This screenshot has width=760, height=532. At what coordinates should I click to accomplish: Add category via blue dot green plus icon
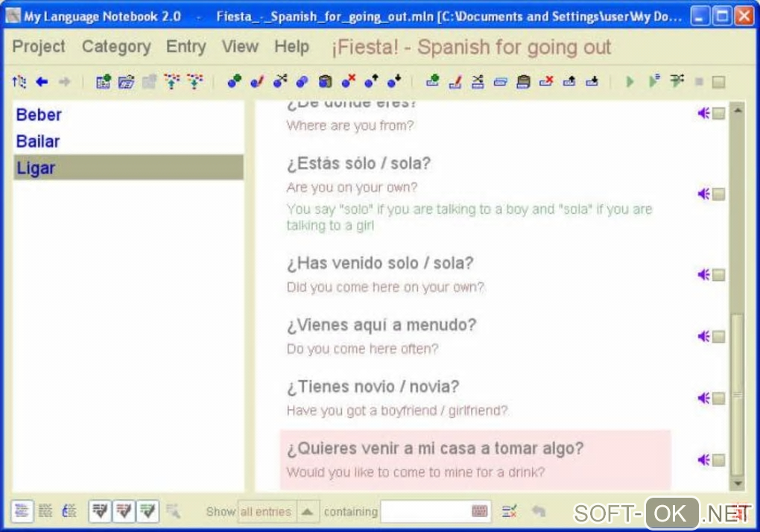coord(235,81)
